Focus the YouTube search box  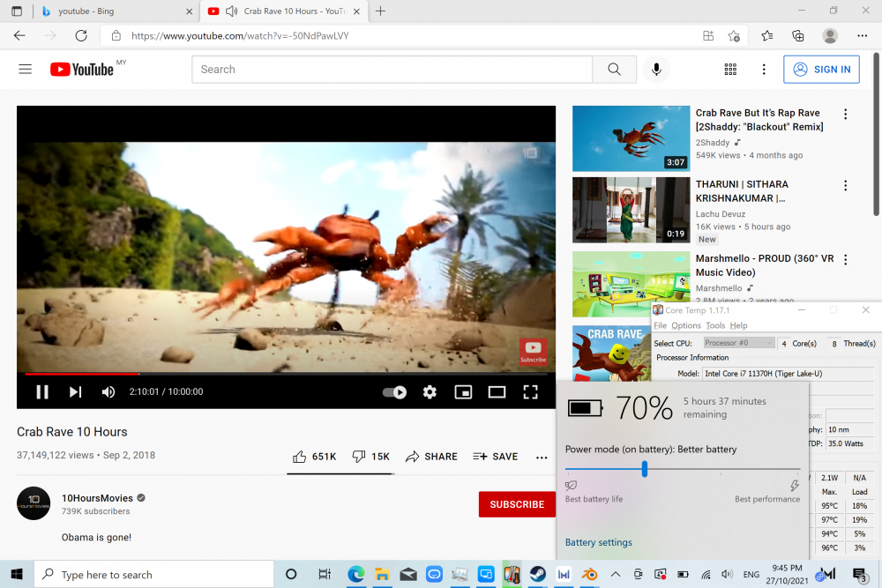coord(392,69)
